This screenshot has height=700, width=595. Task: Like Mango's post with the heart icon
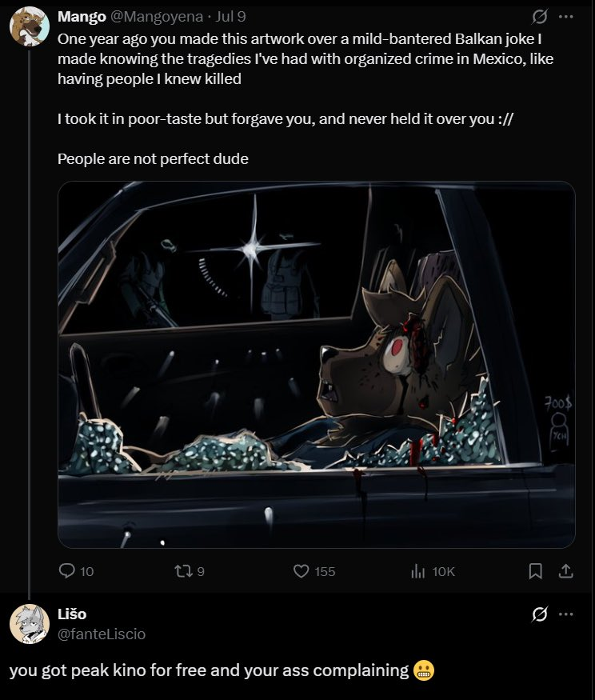(301, 571)
